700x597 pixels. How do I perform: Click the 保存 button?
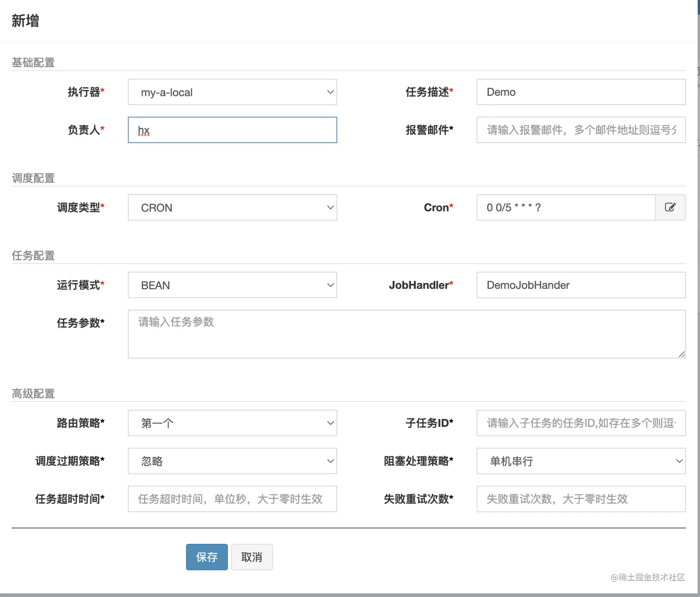(x=207, y=557)
